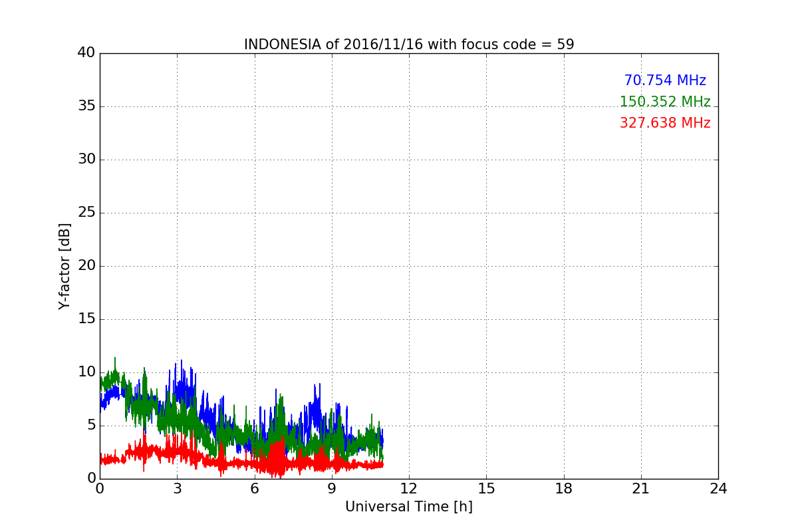Click y-axis tick label 40
The width and height of the screenshot is (798, 532).
pyautogui.click(x=86, y=53)
